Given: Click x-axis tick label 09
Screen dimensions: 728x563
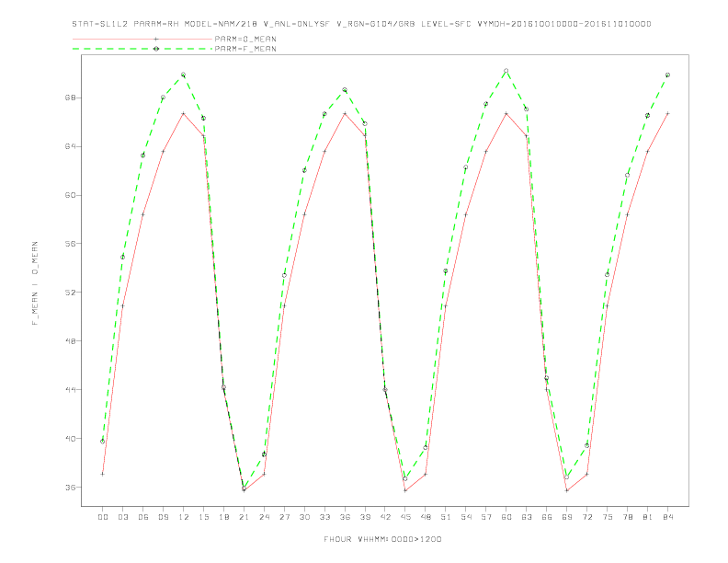Looking at the screenshot, I should 163,517.
